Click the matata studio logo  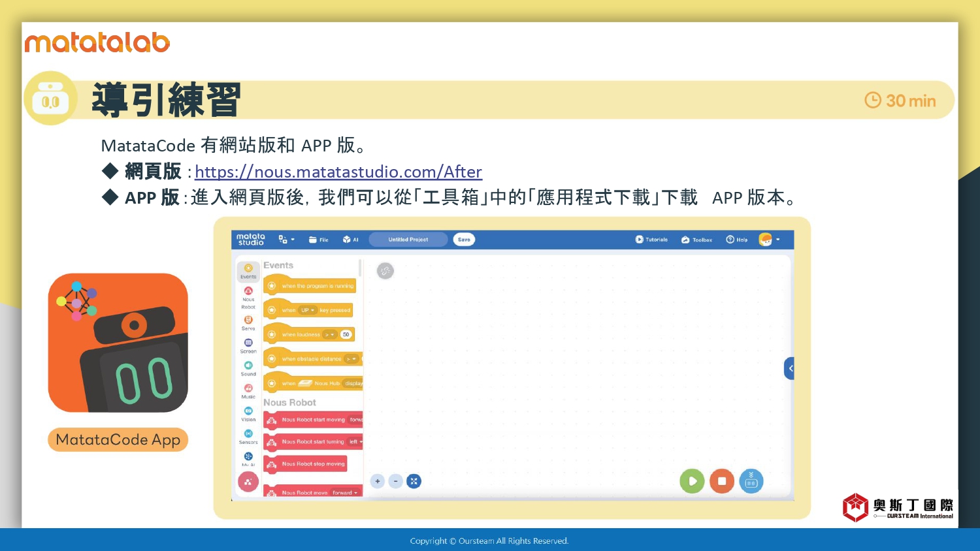pyautogui.click(x=251, y=240)
